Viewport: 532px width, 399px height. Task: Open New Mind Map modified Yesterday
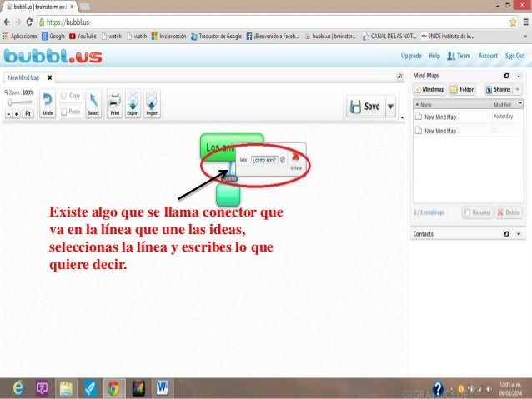pyautogui.click(x=467, y=117)
